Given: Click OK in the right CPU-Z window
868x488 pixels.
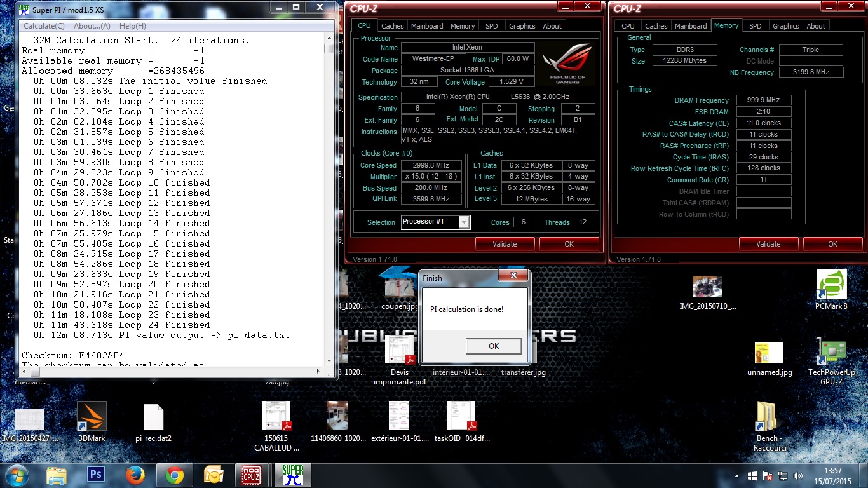Looking at the screenshot, I should click(x=832, y=244).
